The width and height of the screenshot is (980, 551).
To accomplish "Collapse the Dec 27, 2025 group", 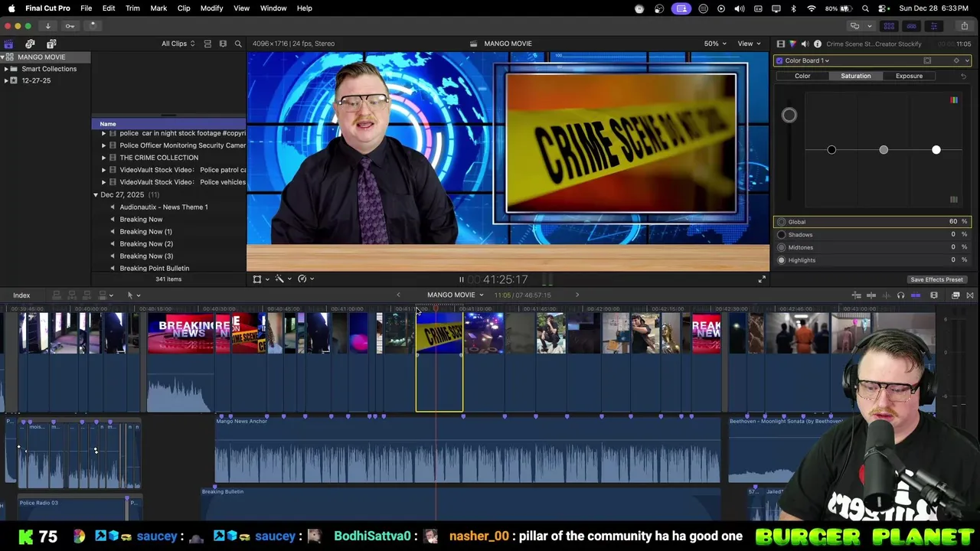I will click(96, 195).
